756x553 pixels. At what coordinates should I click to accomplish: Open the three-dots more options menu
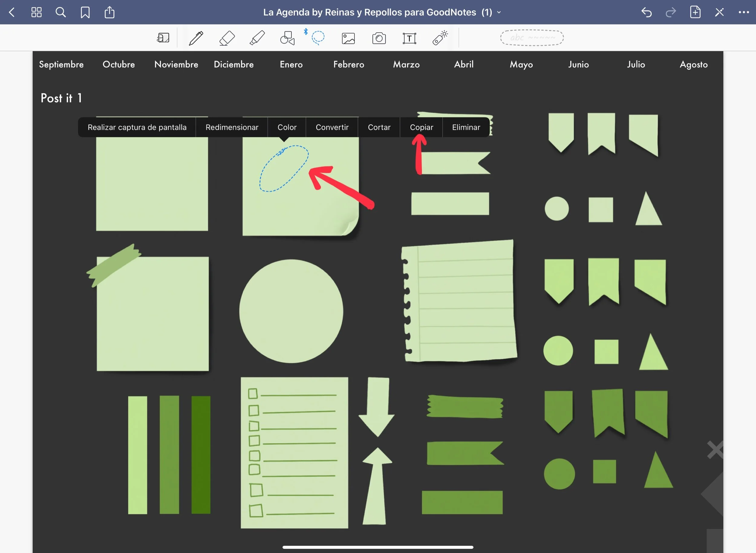point(744,12)
